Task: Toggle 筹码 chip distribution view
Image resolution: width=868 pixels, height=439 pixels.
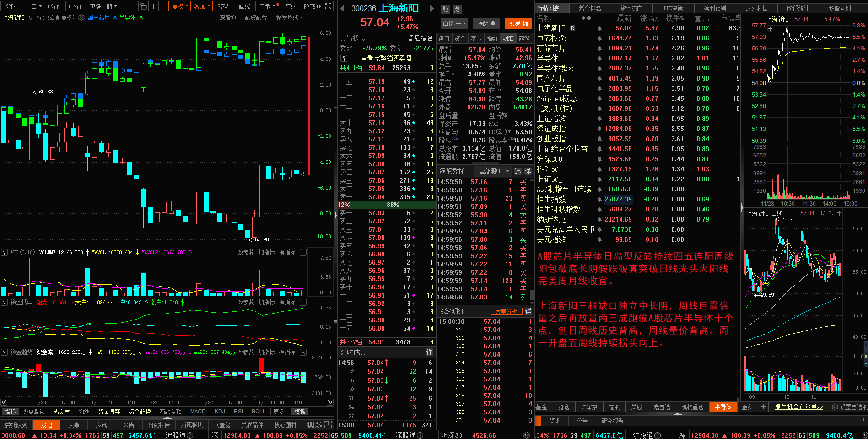Action: tap(223, 6)
